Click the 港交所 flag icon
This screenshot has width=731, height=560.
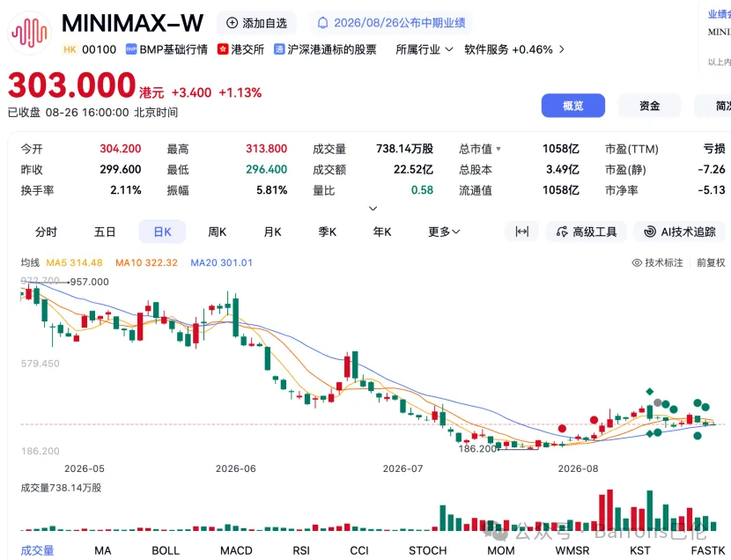click(x=222, y=49)
